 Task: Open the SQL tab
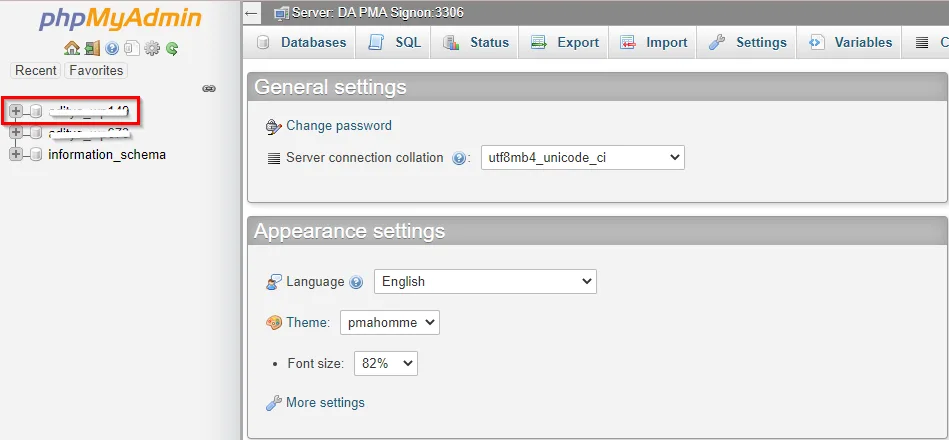click(x=393, y=42)
